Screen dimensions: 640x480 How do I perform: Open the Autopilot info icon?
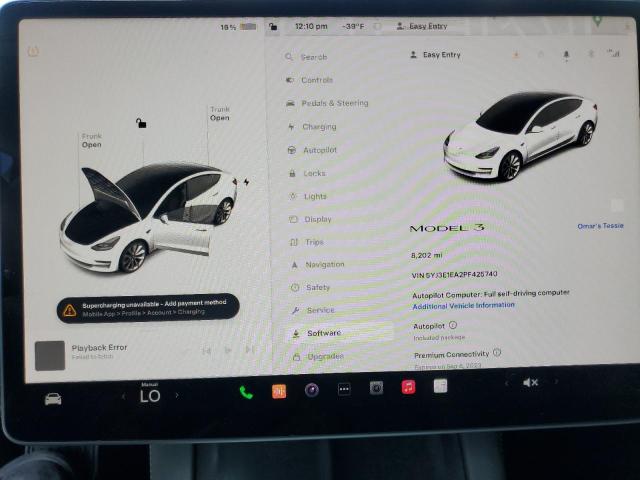[x=453, y=325]
